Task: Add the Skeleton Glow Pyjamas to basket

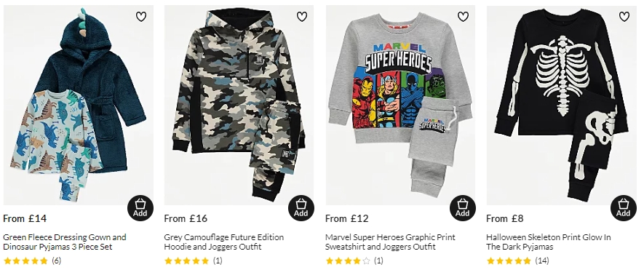Action: click(624, 208)
